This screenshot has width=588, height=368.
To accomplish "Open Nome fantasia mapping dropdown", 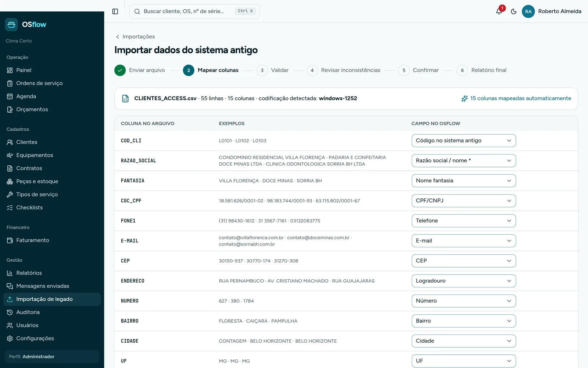I will click(x=463, y=181).
